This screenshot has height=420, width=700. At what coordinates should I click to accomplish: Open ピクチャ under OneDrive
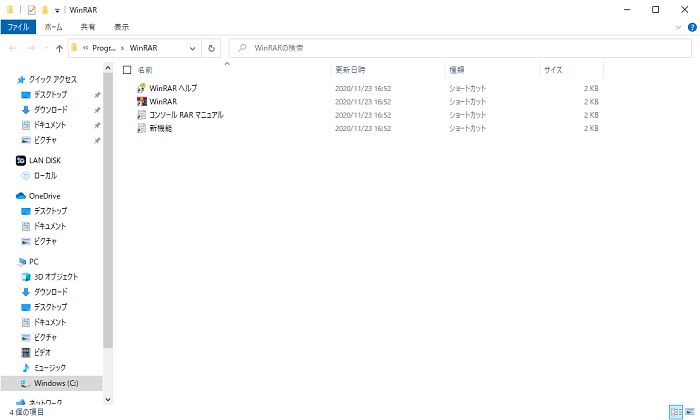pos(45,241)
